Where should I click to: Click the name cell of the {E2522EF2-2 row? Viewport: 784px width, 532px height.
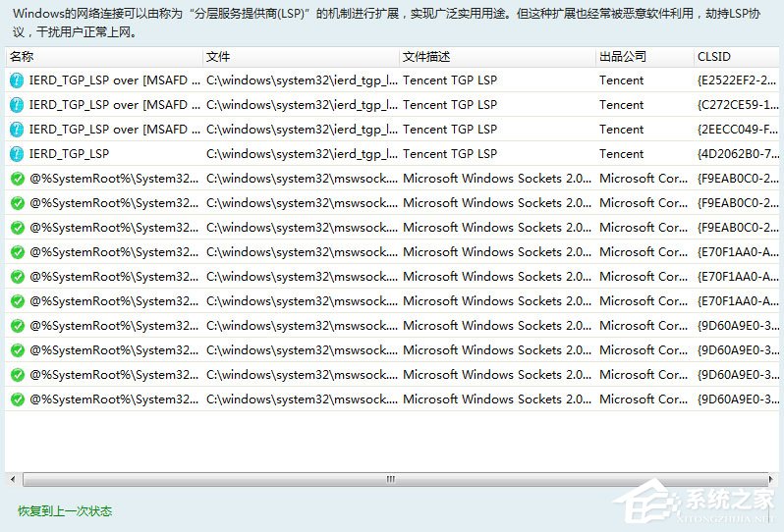[115, 80]
